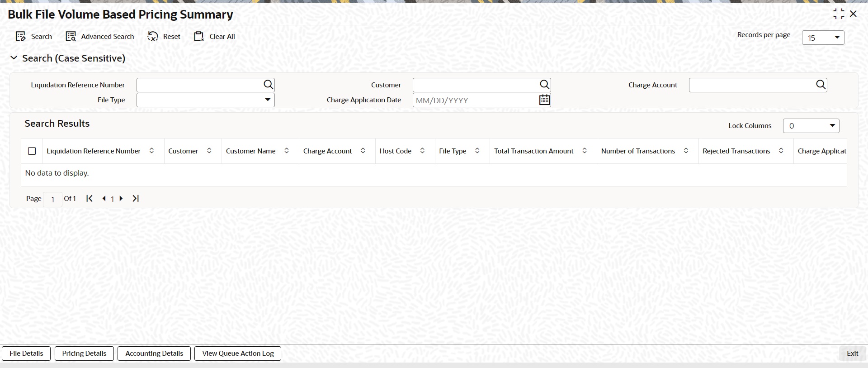
Task: Click the Host Code column header text
Action: click(x=396, y=151)
